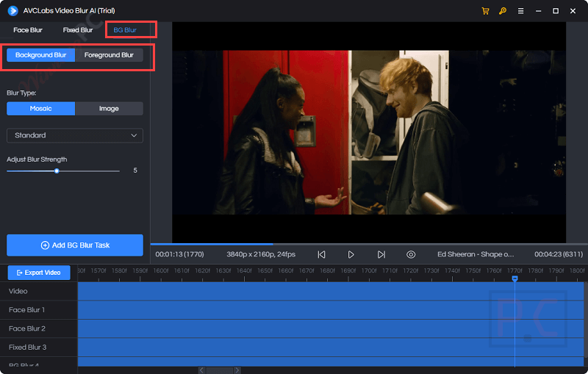Click timeline scrollbar left arrow
588x374 pixels.
pos(201,370)
